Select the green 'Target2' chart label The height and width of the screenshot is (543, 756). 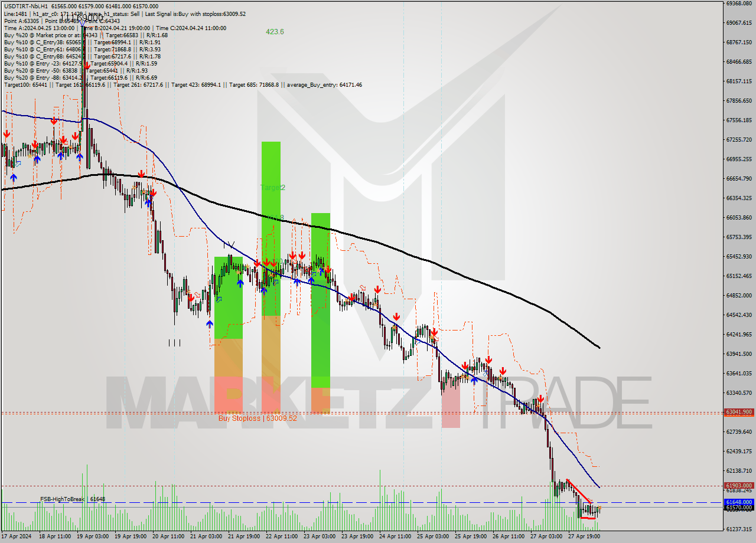(x=273, y=187)
